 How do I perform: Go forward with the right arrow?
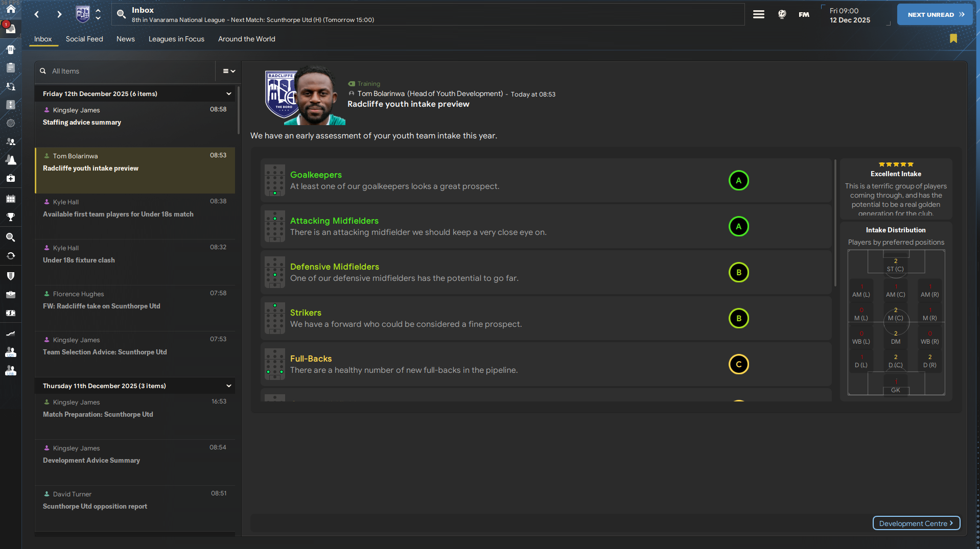point(59,14)
